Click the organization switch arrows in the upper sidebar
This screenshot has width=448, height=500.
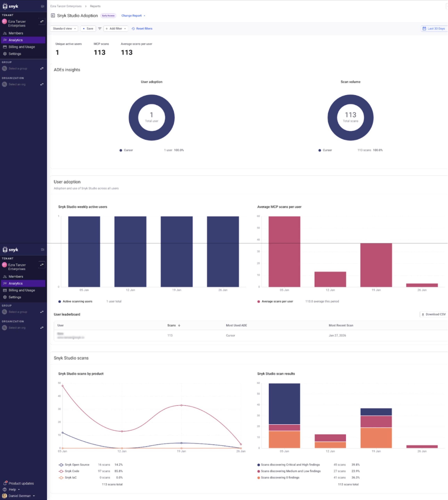tap(42, 84)
